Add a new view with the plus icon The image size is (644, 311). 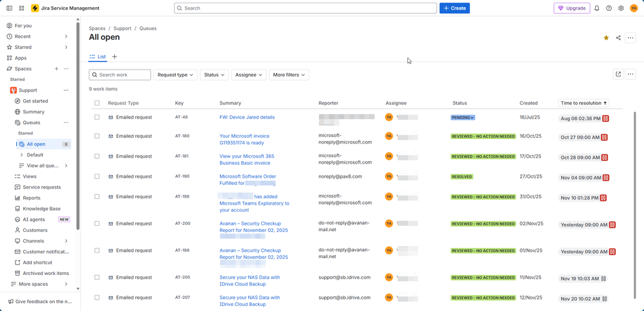click(x=115, y=57)
